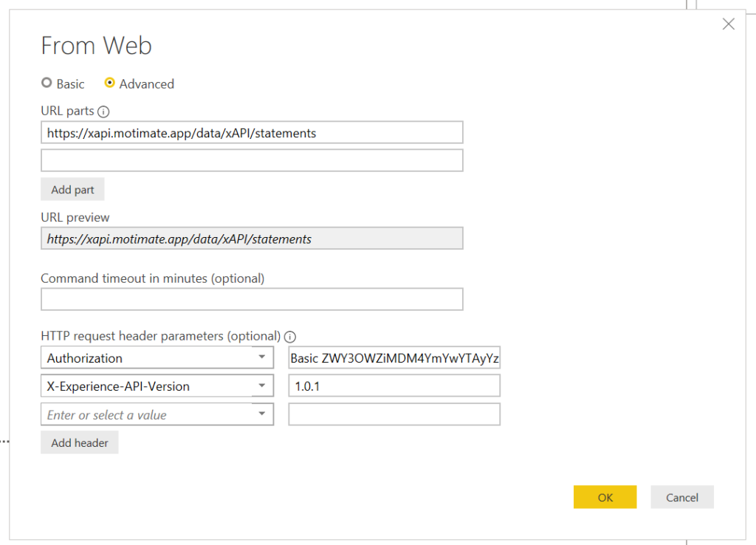Click the Add header button
Screen dimensions: 756x545
tap(80, 443)
